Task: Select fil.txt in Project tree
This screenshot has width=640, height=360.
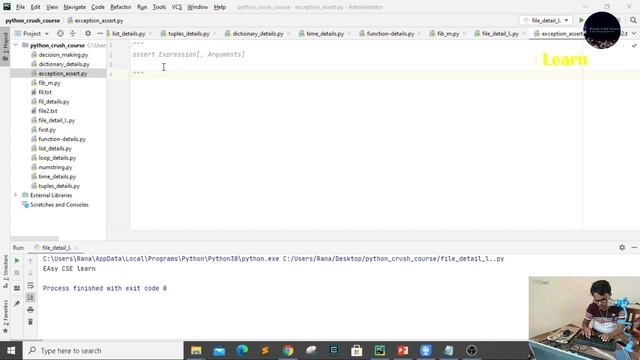Action: [x=45, y=92]
